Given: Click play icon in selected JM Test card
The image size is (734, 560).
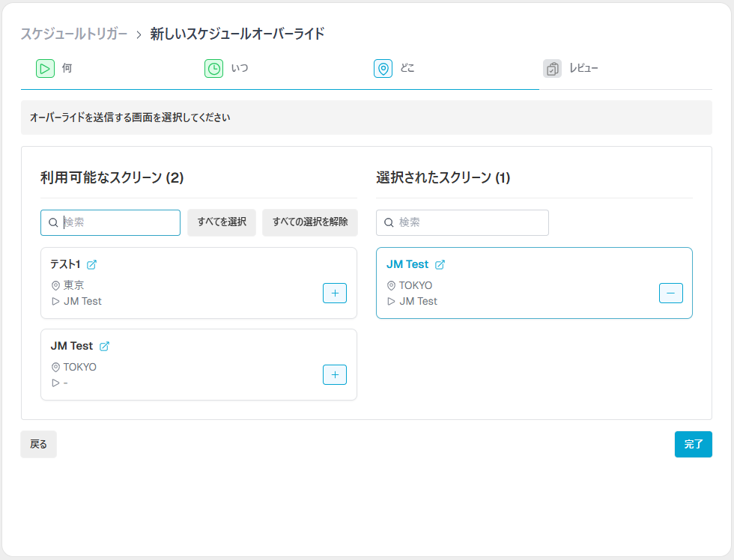Looking at the screenshot, I should [391, 301].
